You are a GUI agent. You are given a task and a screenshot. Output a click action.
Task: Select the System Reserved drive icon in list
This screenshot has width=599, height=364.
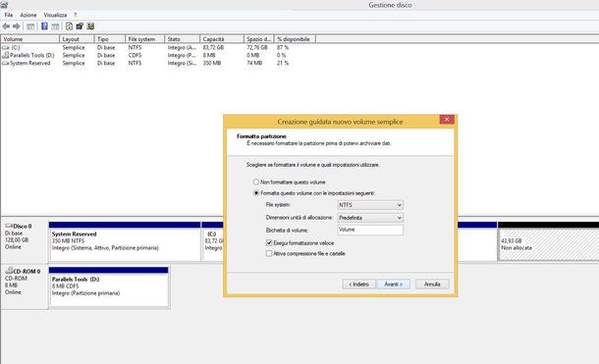click(6, 64)
